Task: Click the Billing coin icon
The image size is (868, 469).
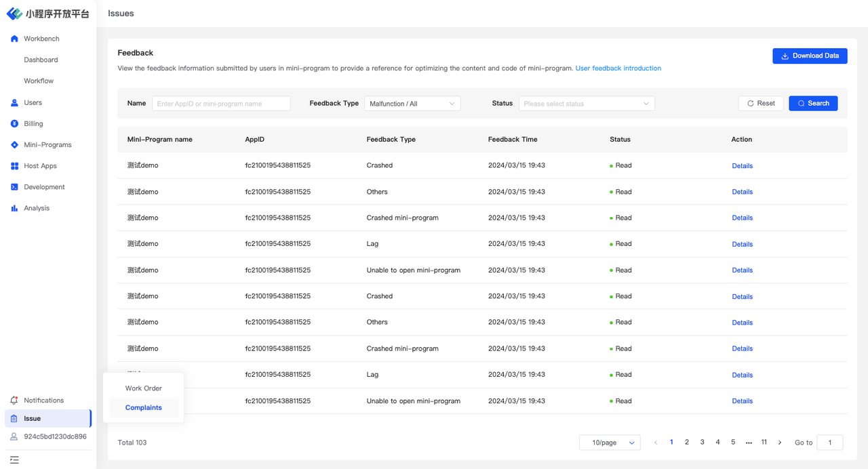Action: [x=14, y=123]
